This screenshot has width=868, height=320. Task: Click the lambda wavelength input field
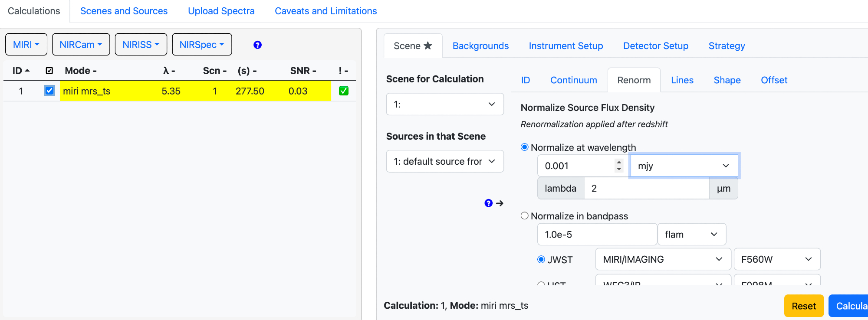[x=646, y=189]
